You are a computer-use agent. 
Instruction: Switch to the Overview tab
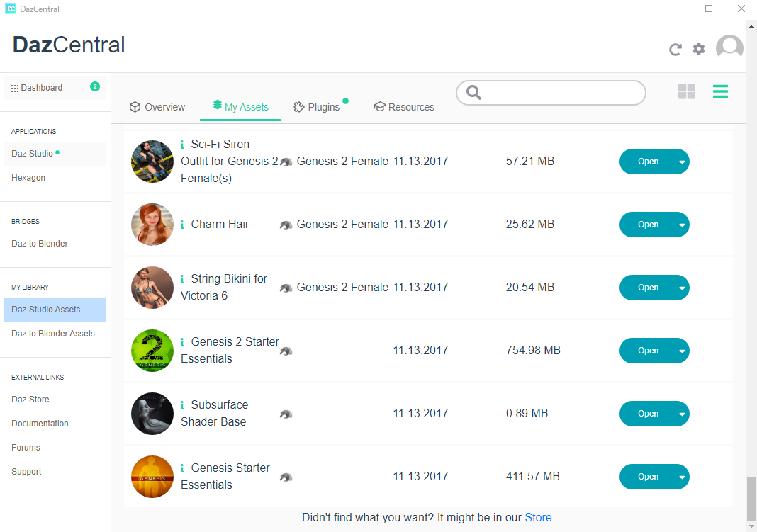157,107
